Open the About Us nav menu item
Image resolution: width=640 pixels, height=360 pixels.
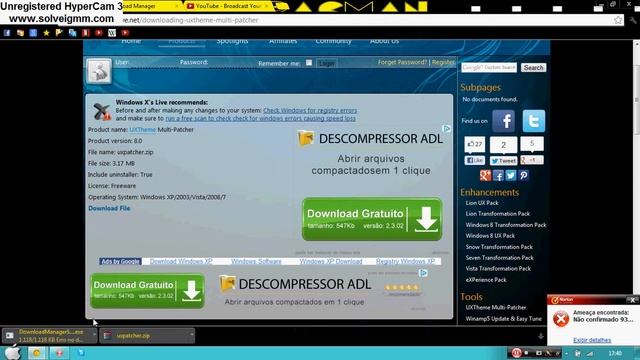click(384, 42)
